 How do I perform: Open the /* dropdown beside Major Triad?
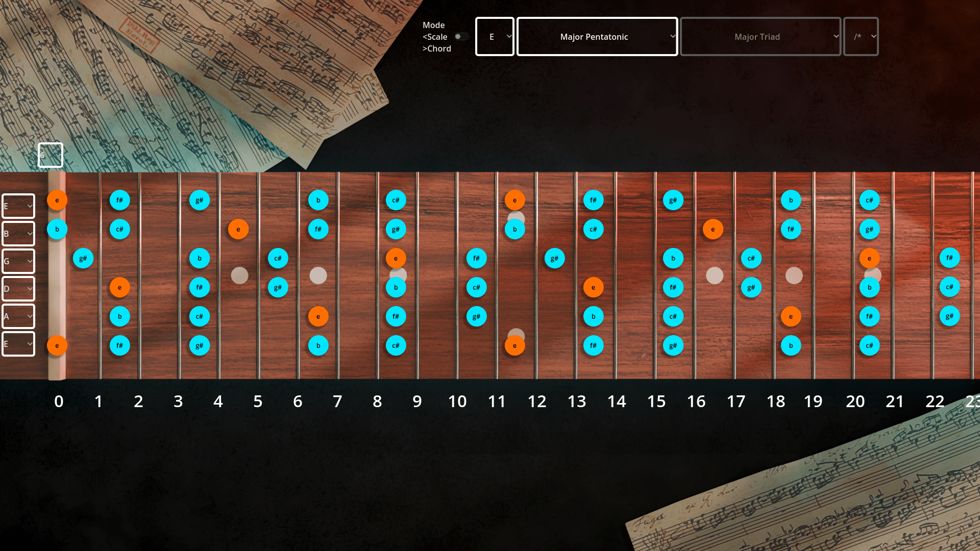(861, 37)
